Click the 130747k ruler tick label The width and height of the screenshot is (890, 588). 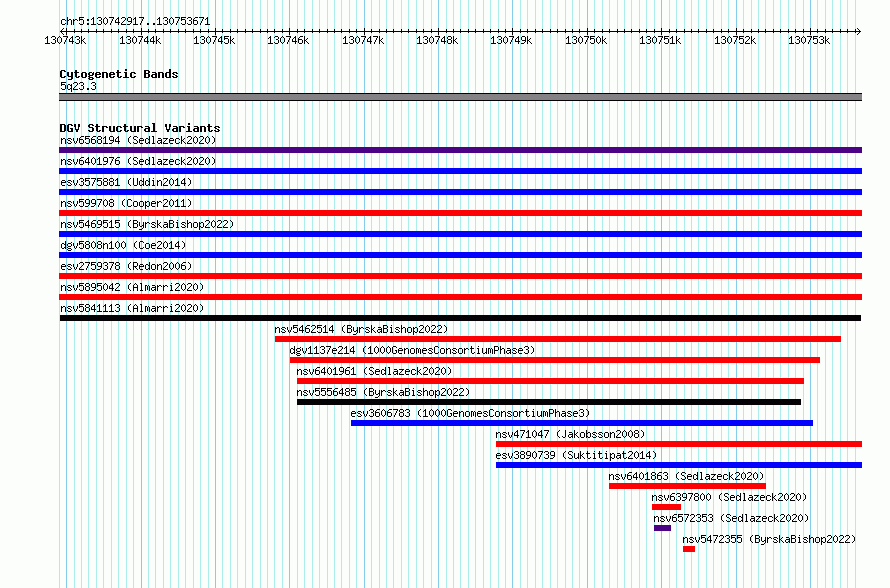(x=363, y=40)
